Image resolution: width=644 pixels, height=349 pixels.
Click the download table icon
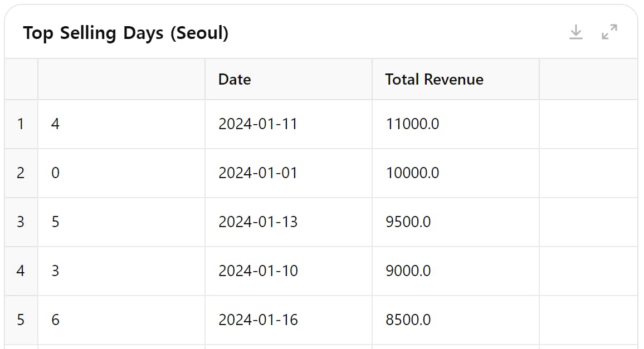pos(575,32)
